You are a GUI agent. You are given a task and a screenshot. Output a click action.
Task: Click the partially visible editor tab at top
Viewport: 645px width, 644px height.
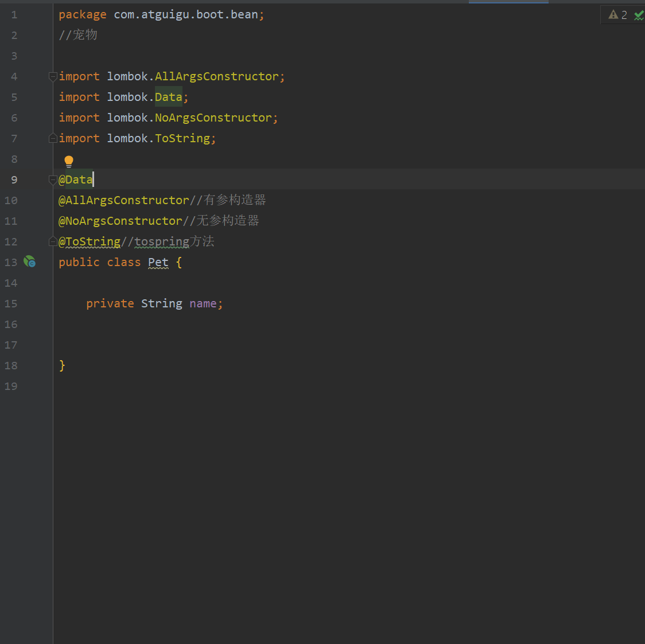[x=508, y=2]
